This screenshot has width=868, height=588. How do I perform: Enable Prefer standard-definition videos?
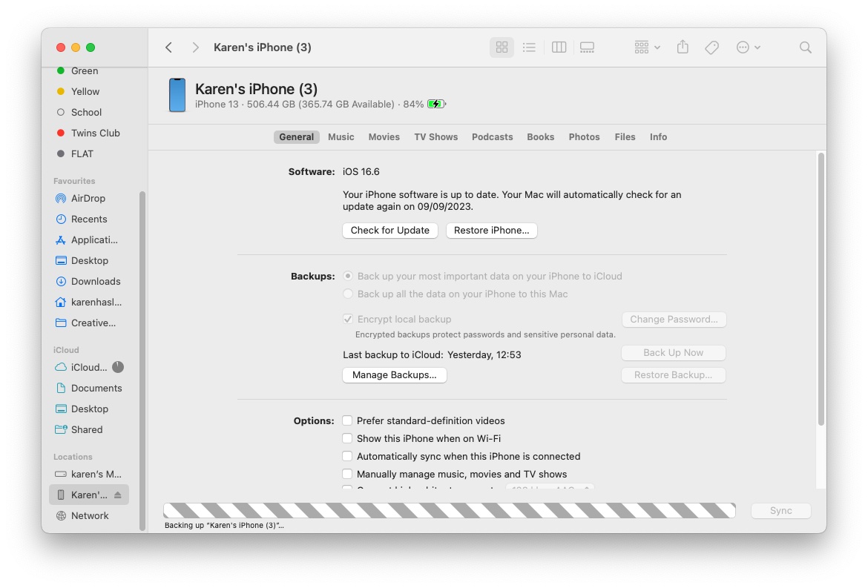[x=347, y=421]
